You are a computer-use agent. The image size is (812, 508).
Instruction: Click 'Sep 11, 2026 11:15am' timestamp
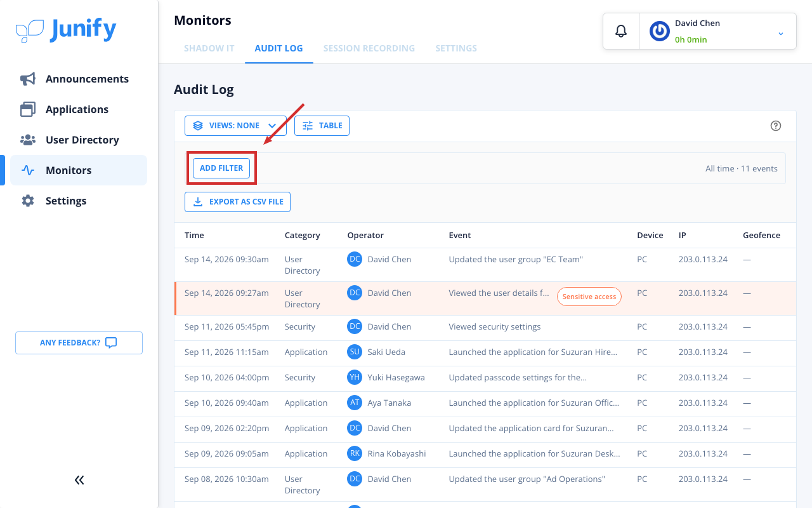226,352
